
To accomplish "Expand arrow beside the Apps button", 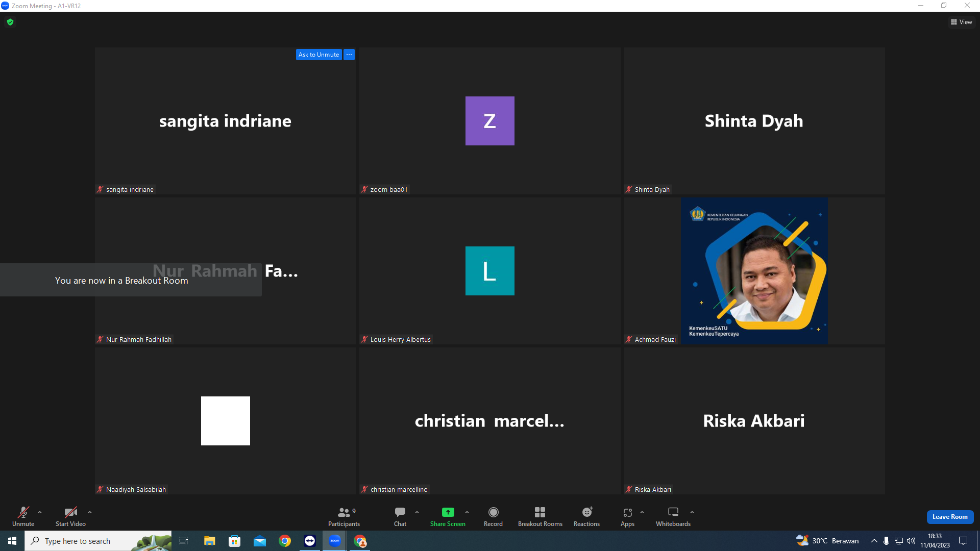I will pyautogui.click(x=642, y=512).
